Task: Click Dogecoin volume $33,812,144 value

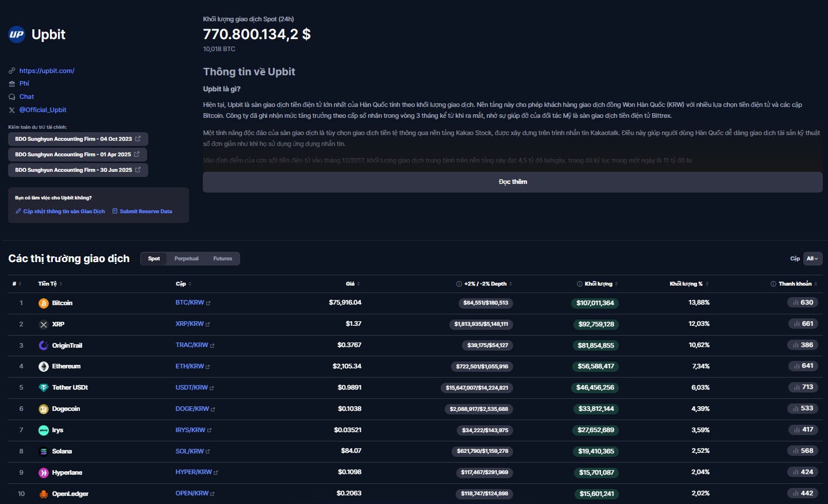Action: (x=596, y=409)
